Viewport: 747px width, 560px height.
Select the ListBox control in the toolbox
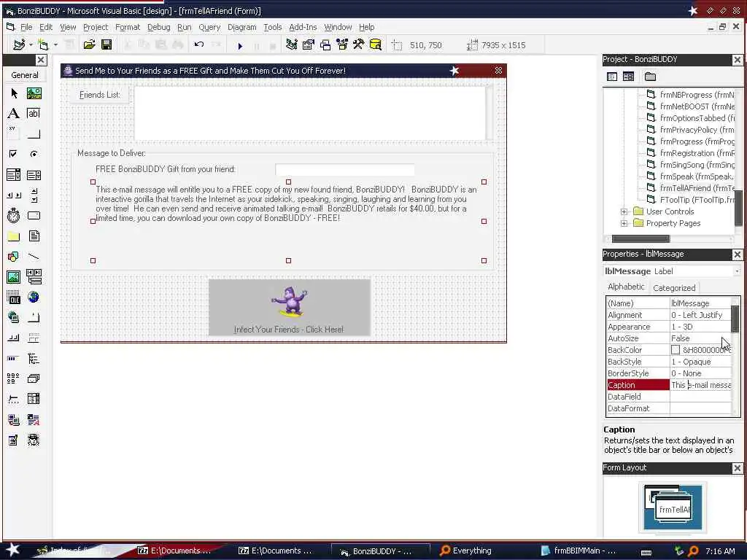tap(34, 175)
